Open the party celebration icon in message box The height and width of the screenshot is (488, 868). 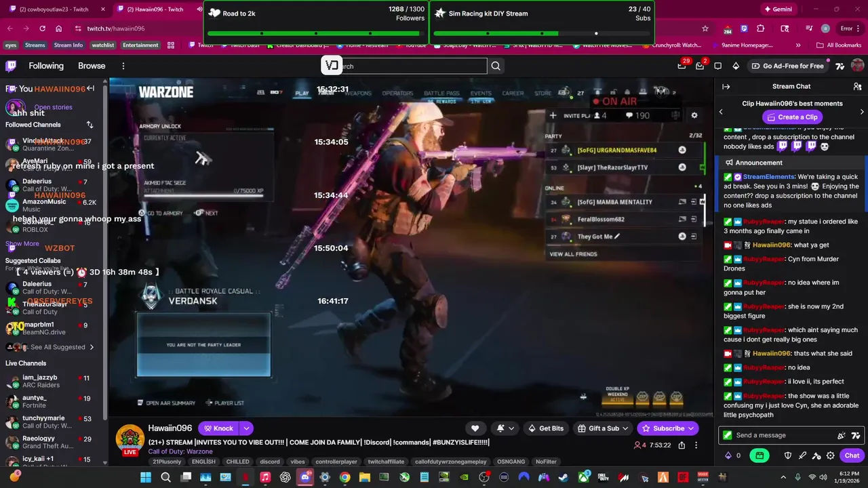click(842, 436)
